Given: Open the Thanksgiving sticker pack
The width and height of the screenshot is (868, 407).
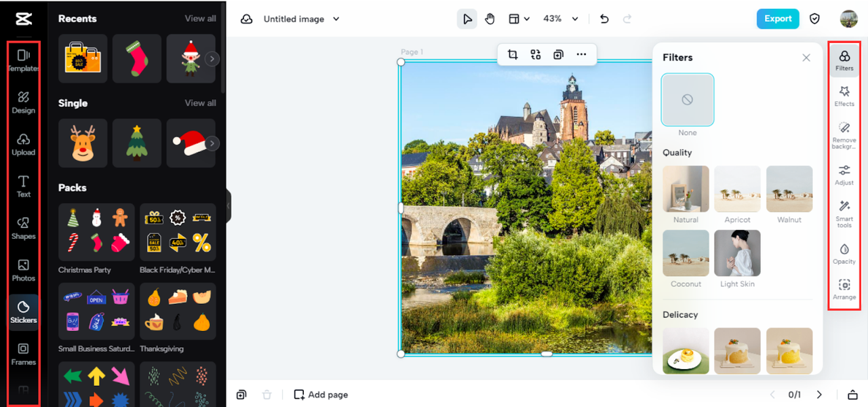Looking at the screenshot, I should click(x=178, y=311).
